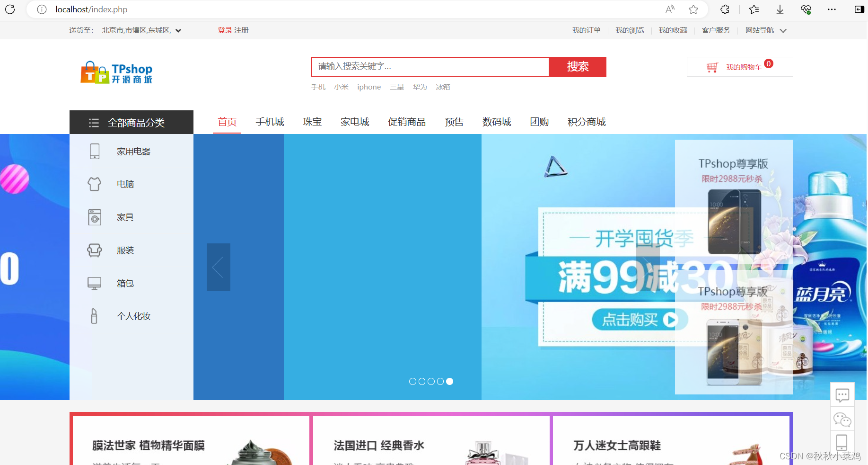This screenshot has height=465, width=868.
Task: Click the TPshop logo
Action: pos(116,72)
